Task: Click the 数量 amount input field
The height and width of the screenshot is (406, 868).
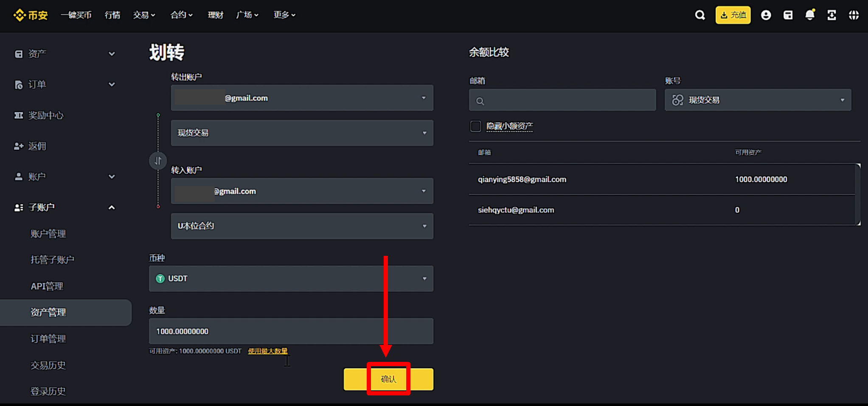Action: tap(291, 331)
